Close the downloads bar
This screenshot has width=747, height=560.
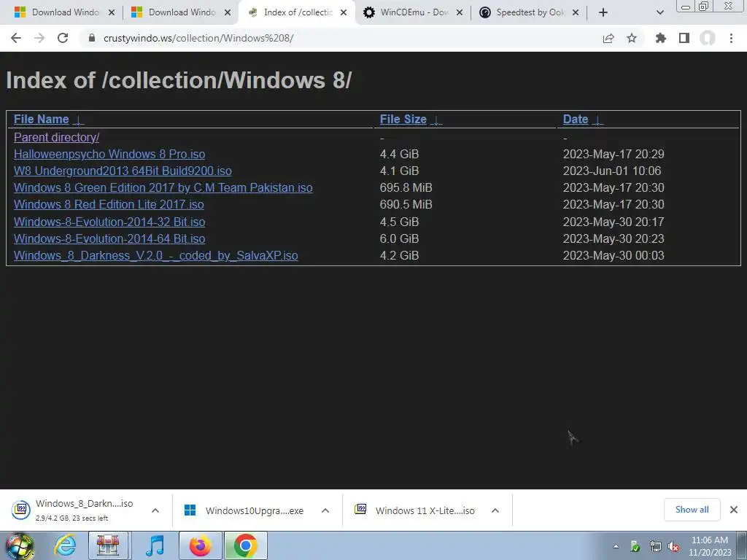pyautogui.click(x=734, y=510)
